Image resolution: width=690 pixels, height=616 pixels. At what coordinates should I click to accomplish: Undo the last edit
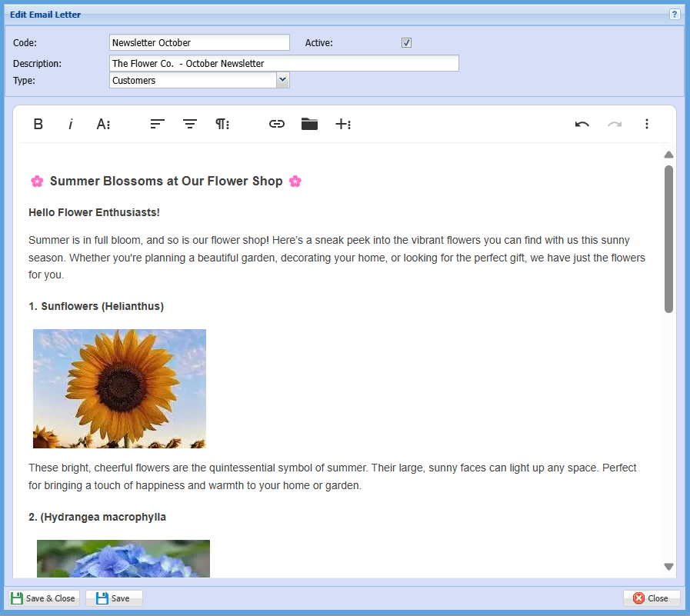click(582, 124)
